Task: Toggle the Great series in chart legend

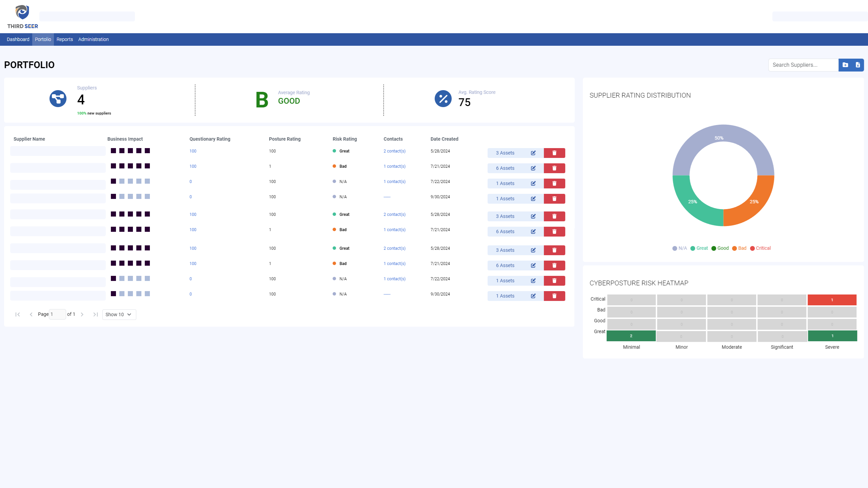Action: click(699, 248)
